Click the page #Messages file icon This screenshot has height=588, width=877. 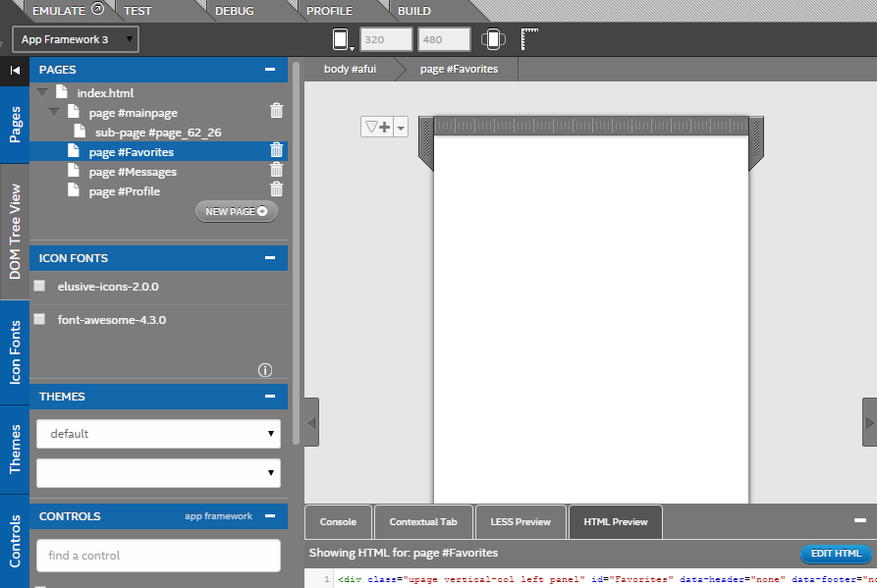tap(74, 170)
